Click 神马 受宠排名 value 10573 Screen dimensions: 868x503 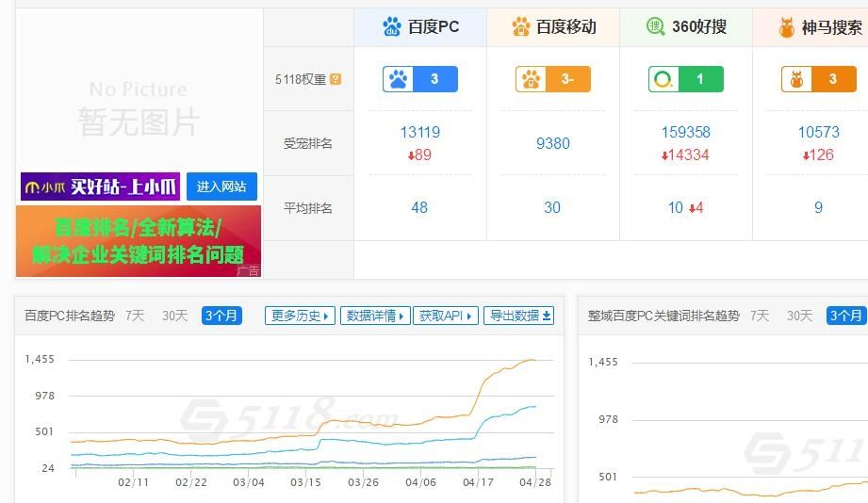click(819, 132)
